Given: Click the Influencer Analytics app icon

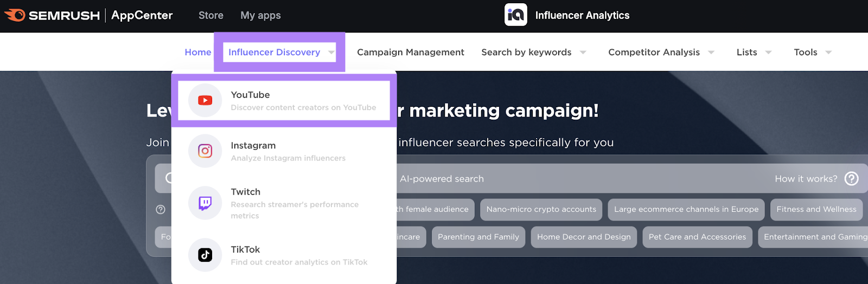Looking at the screenshot, I should (x=515, y=15).
